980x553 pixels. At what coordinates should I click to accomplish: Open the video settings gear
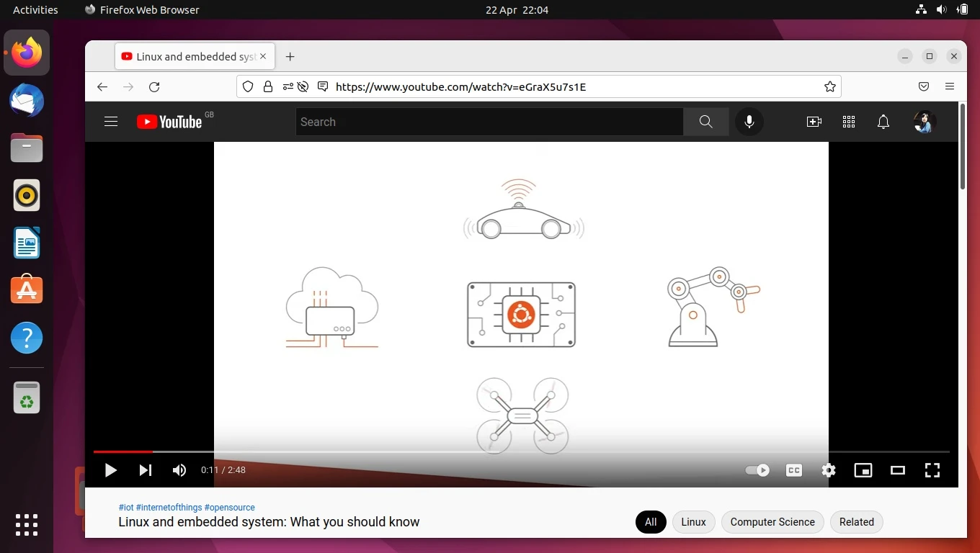pyautogui.click(x=829, y=470)
